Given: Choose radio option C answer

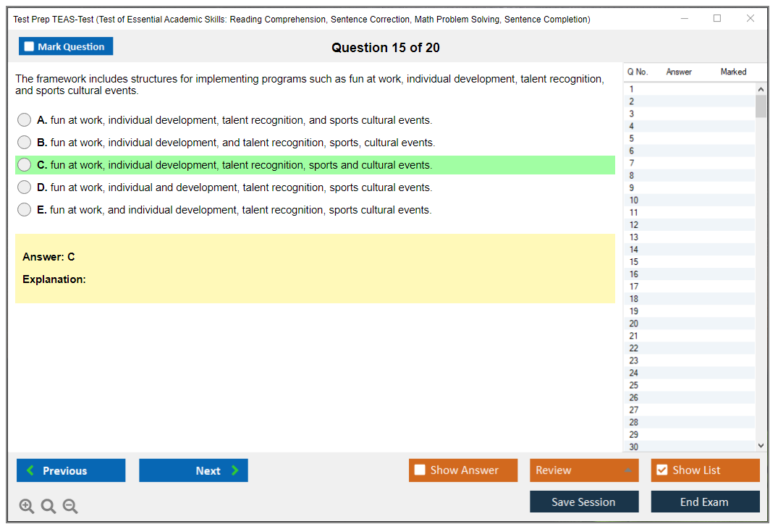Looking at the screenshot, I should (25, 165).
